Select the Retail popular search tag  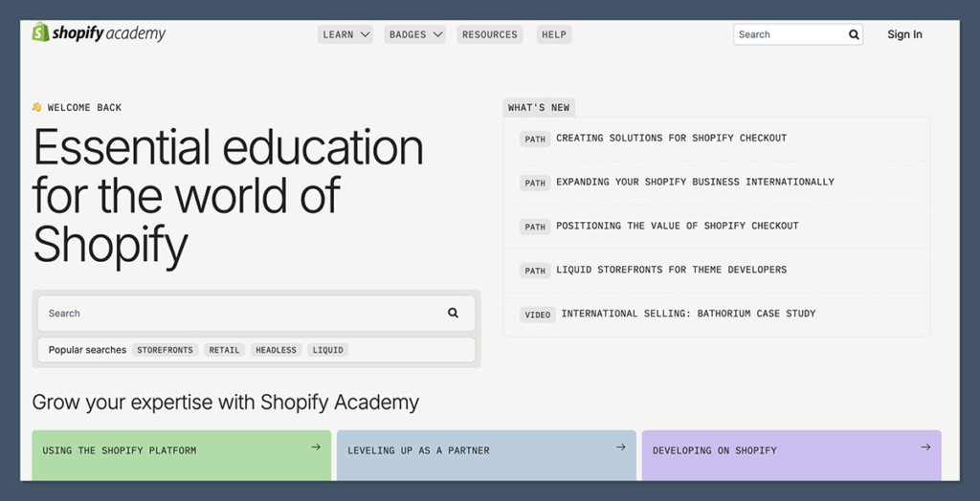(x=224, y=350)
